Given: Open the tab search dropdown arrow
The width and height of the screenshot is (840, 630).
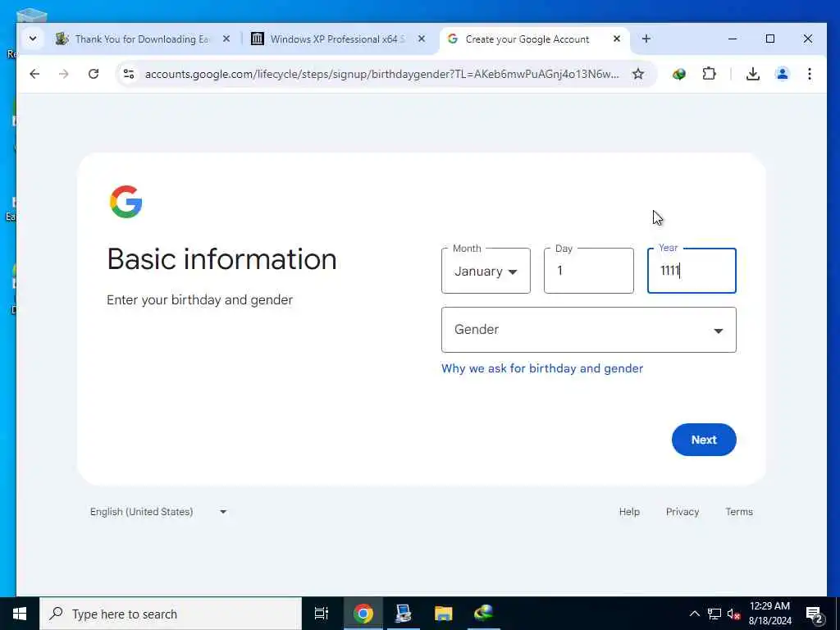Looking at the screenshot, I should coord(33,39).
